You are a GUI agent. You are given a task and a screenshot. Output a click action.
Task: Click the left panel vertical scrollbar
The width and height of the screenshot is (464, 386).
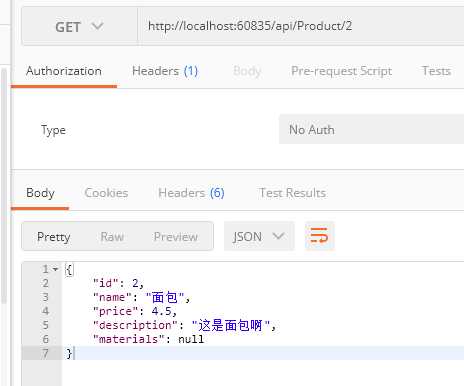tap(4, 185)
